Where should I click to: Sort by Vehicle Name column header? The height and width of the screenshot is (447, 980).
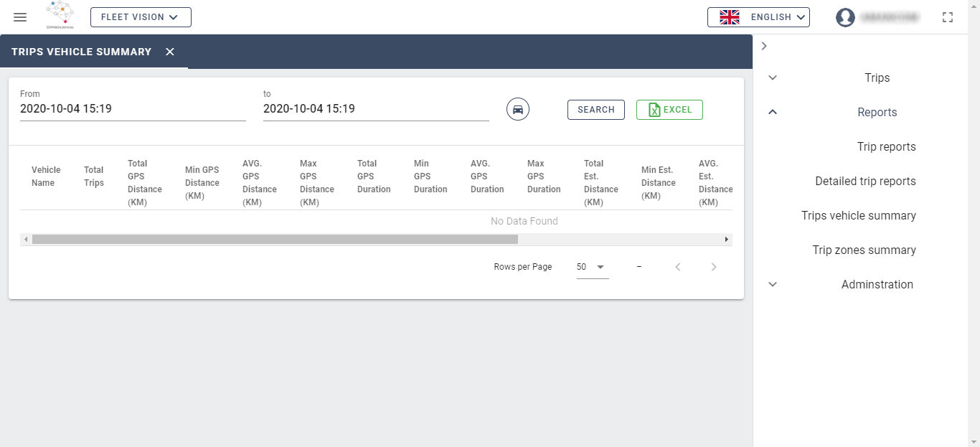46,177
